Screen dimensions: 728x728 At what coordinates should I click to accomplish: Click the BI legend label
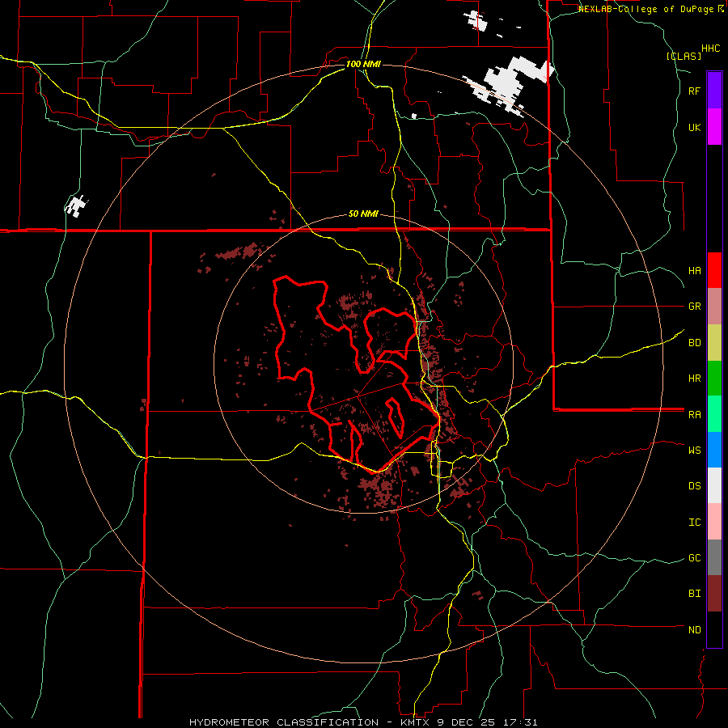[x=694, y=594]
